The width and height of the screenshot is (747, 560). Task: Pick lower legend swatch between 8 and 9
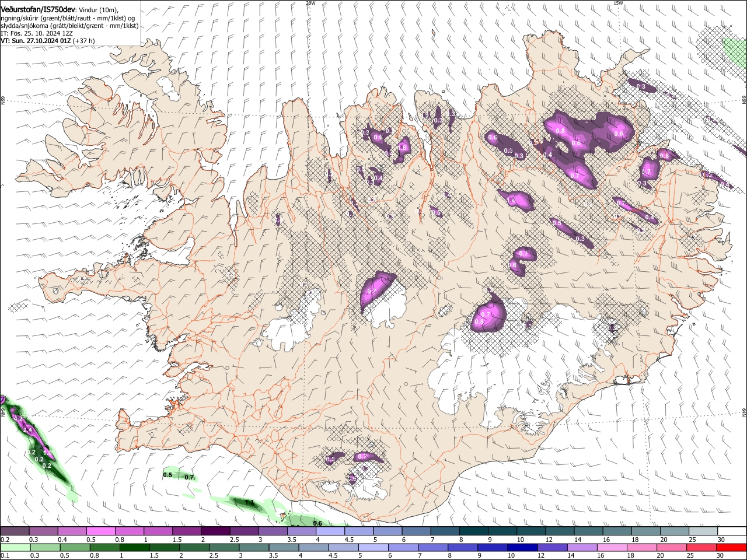pos(462,548)
